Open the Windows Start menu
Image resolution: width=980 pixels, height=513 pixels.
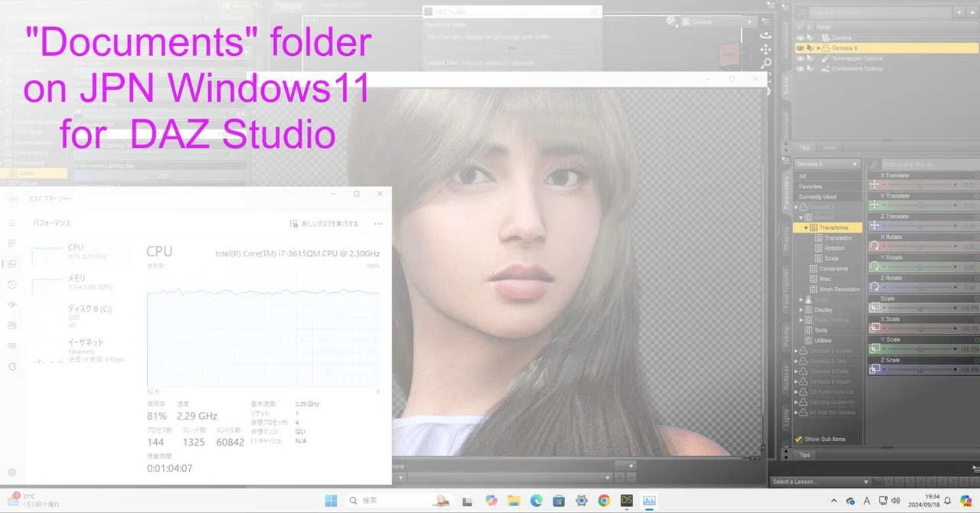(x=331, y=501)
